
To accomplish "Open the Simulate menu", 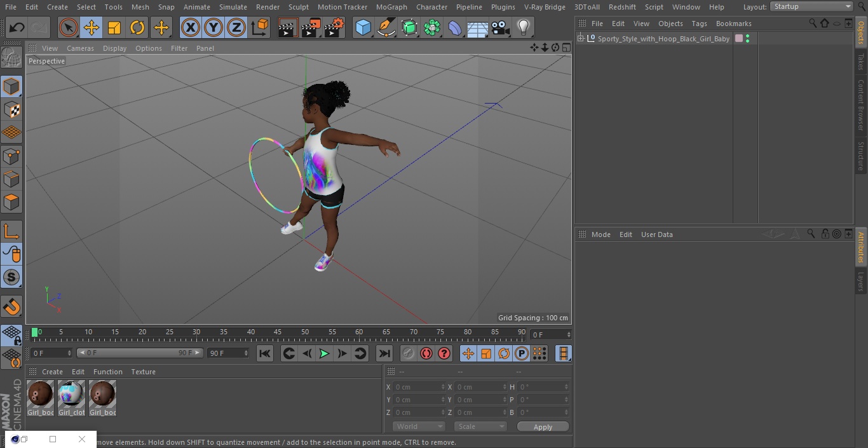I will 233,7.
